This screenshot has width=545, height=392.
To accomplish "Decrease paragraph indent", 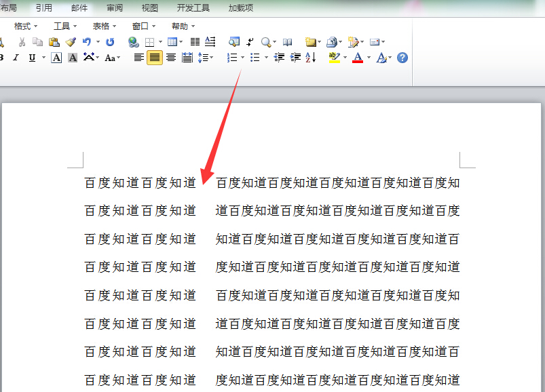I will (280, 58).
